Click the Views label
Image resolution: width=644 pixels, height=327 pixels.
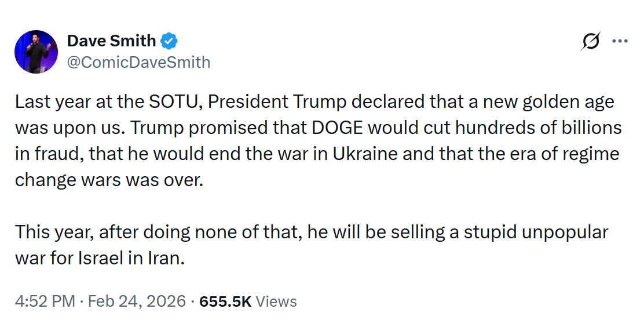276,301
